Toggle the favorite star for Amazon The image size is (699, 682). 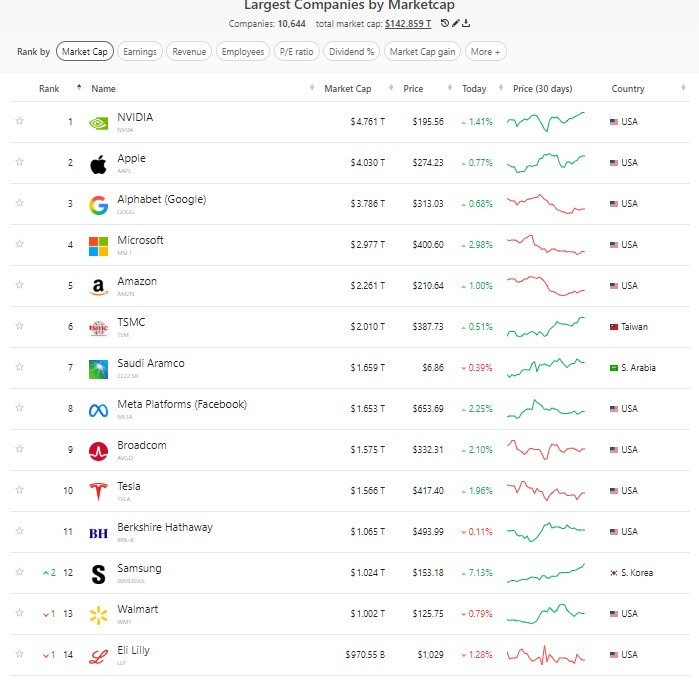pos(19,286)
